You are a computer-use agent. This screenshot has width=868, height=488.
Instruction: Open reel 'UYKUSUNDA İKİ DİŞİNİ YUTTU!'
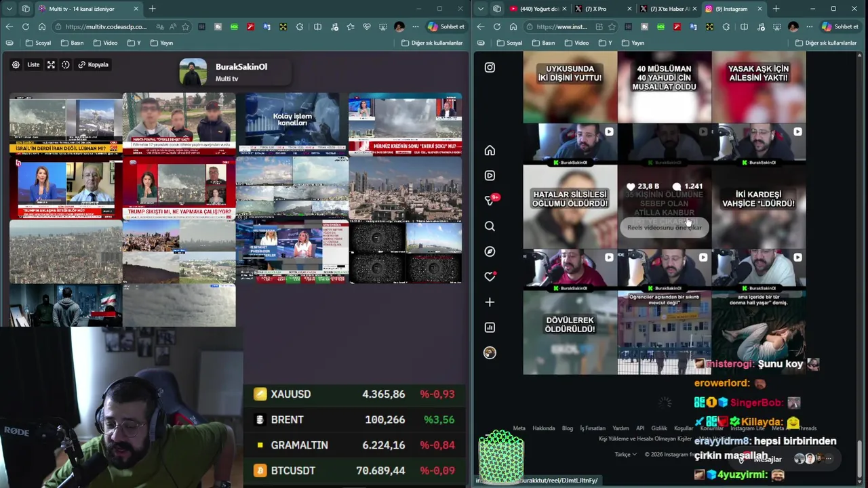click(570, 87)
